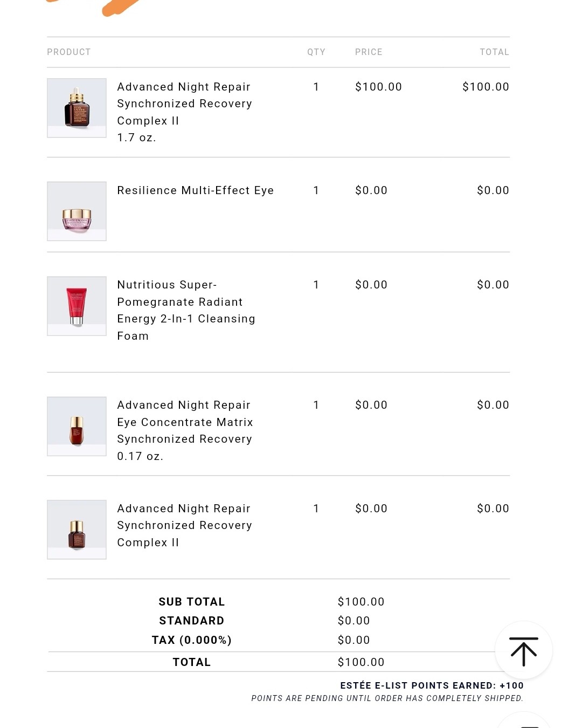Screen dimensions: 582x728
Task: Select the red Cleansing Foam tube image
Action: pyautogui.click(x=77, y=306)
